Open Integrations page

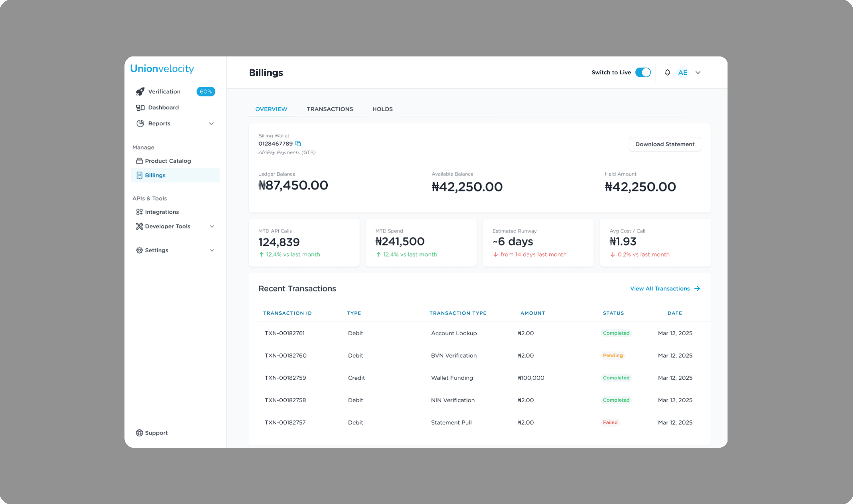coord(175,212)
